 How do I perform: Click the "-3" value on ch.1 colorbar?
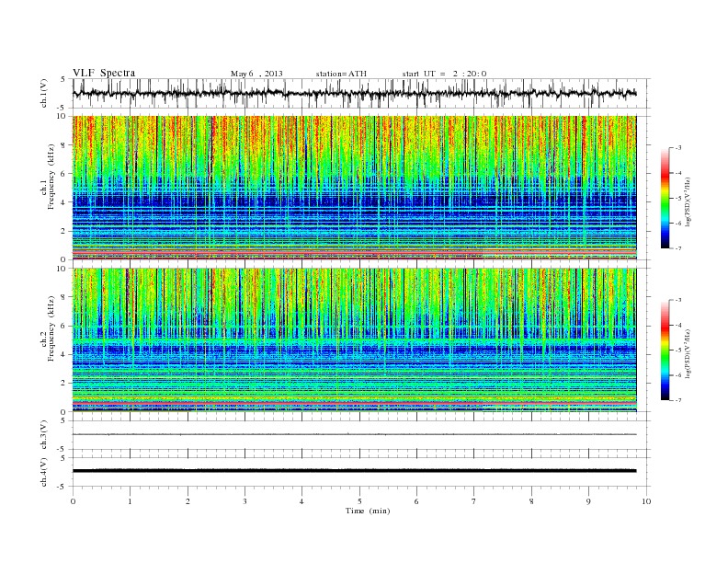click(678, 148)
